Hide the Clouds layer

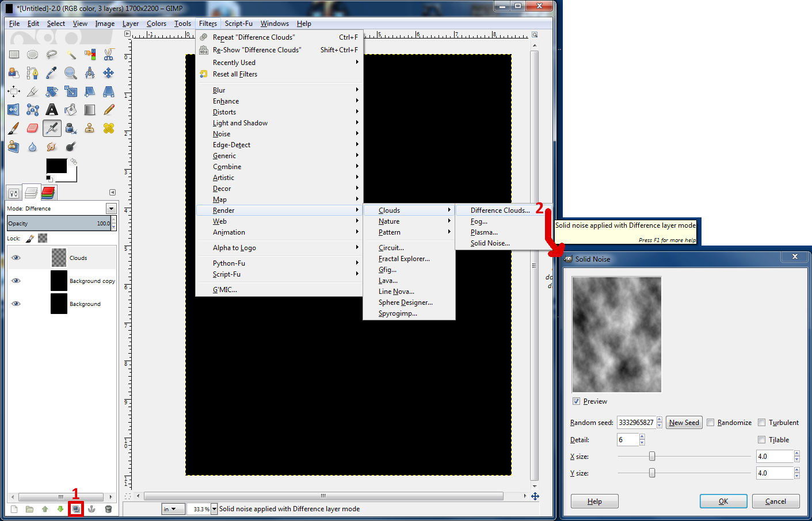(x=16, y=258)
